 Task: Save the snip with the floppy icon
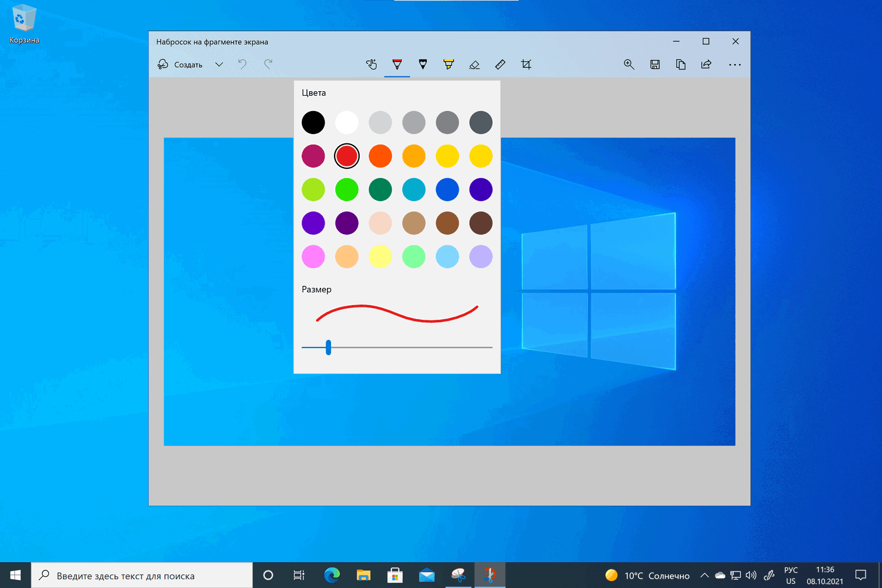[x=655, y=65]
